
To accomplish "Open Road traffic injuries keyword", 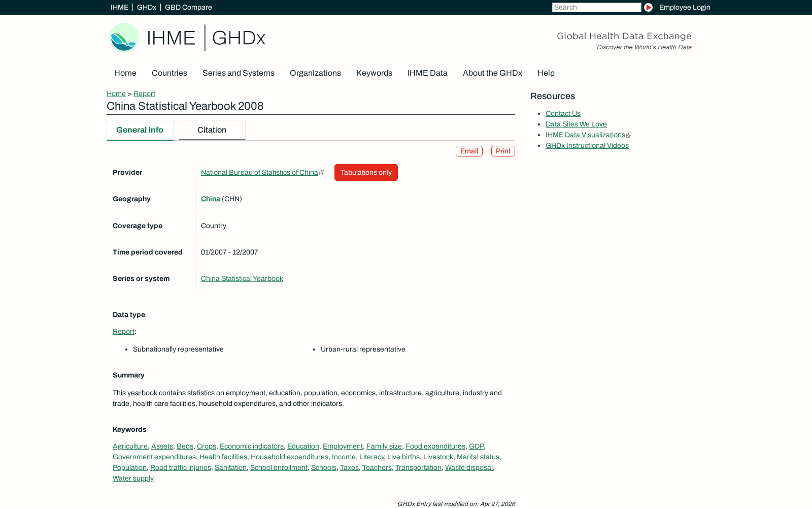I will (x=181, y=467).
